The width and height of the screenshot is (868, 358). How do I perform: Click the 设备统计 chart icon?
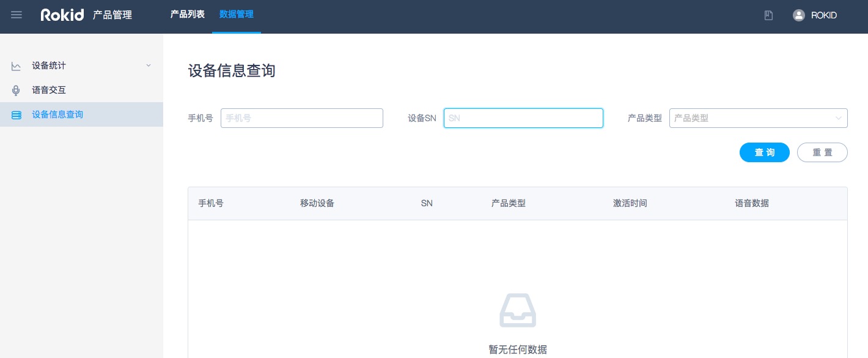tap(16, 66)
